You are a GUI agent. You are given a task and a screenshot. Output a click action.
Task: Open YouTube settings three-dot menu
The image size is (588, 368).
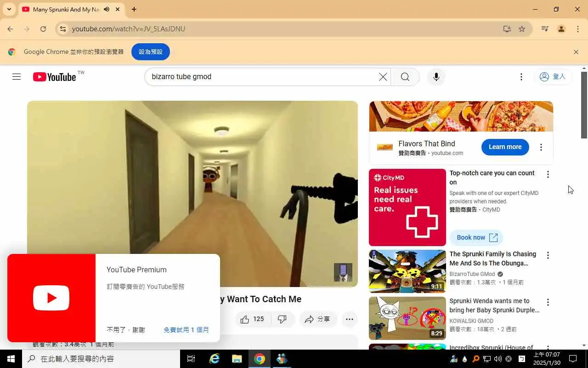(x=521, y=77)
